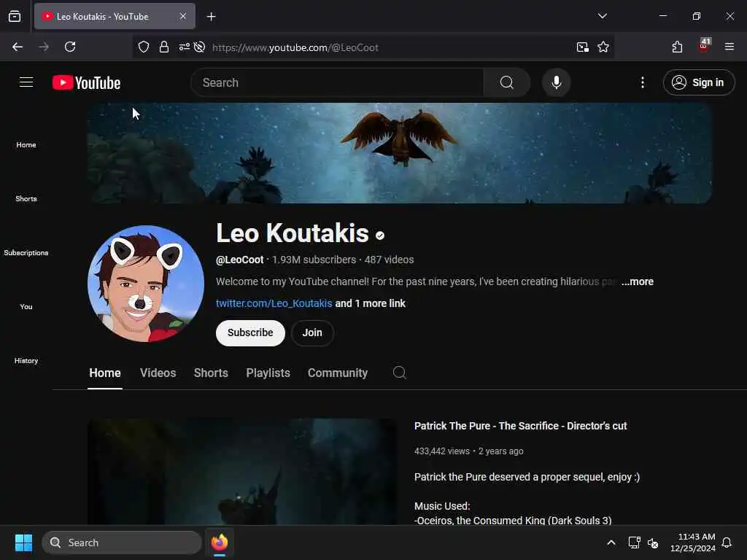Image resolution: width=747 pixels, height=560 pixels.
Task: Open the twitter.com/Leo_Koutakis link
Action: (274, 303)
